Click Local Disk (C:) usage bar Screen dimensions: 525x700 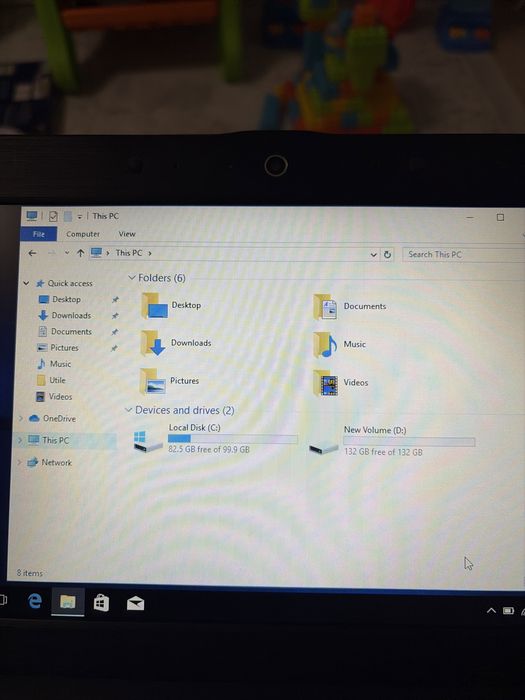tap(233, 439)
